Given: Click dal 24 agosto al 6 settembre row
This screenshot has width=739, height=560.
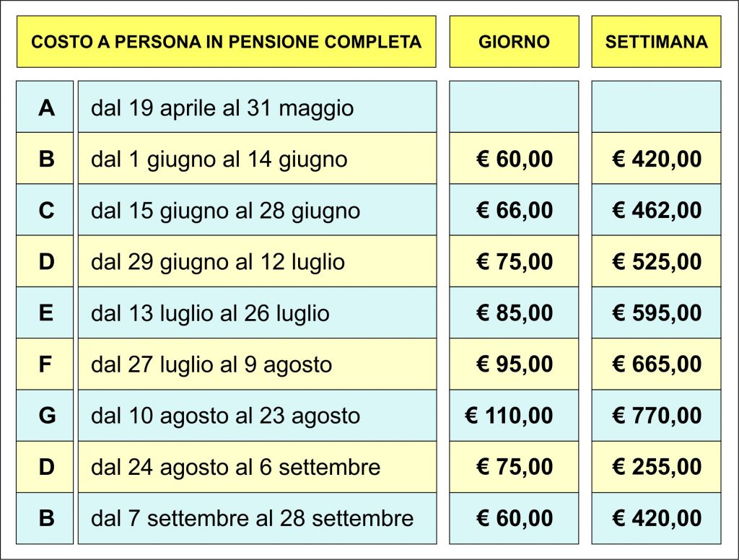Looking at the screenshot, I should point(258,467).
